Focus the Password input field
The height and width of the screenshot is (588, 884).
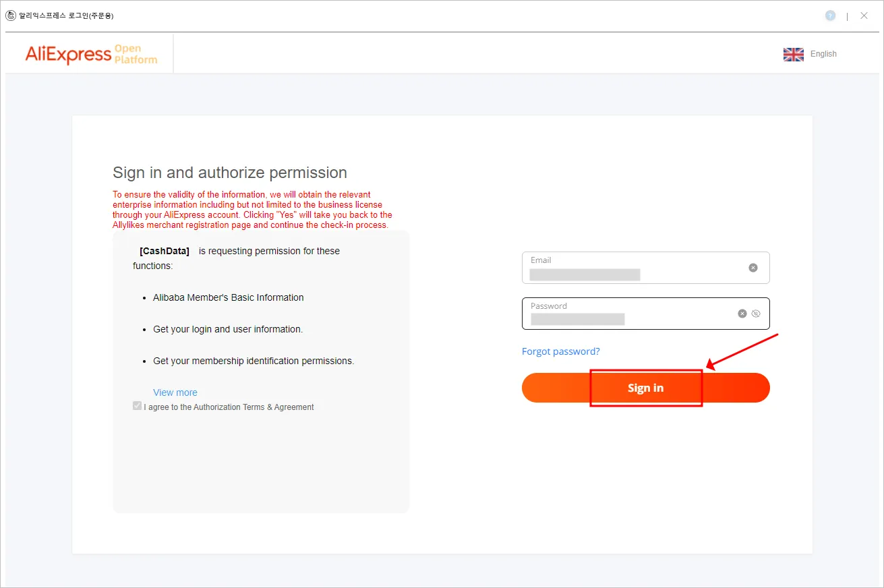pyautogui.click(x=645, y=314)
